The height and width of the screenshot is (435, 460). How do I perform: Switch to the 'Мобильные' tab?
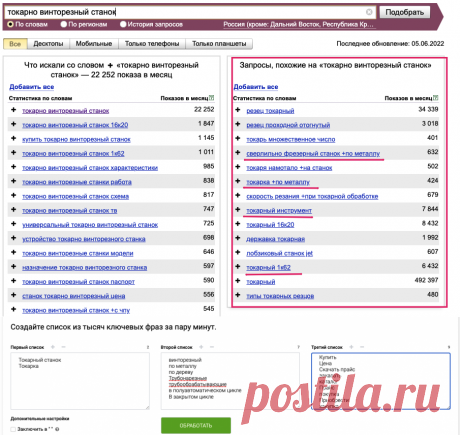(x=94, y=44)
